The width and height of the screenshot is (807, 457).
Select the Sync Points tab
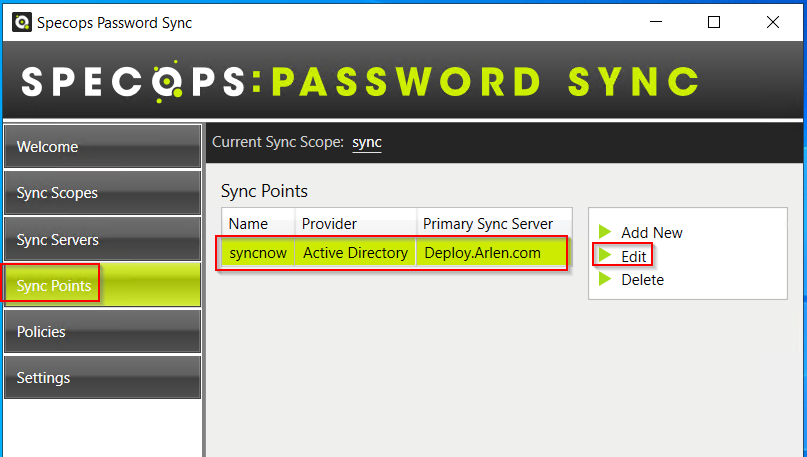tap(102, 285)
